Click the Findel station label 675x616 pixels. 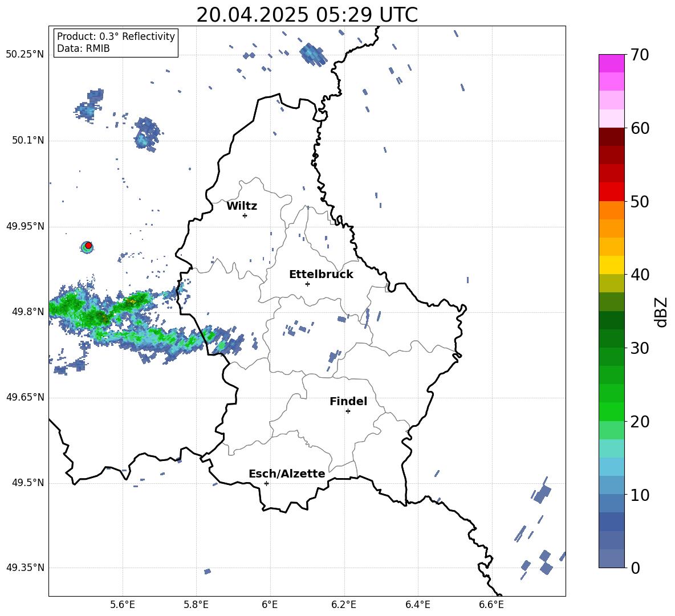(x=348, y=401)
